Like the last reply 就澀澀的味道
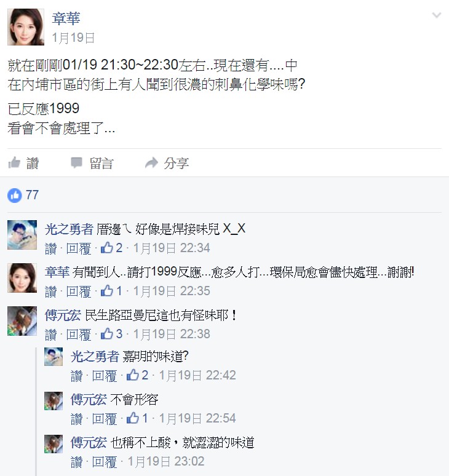This screenshot has height=476, width=449. pyautogui.click(x=76, y=462)
